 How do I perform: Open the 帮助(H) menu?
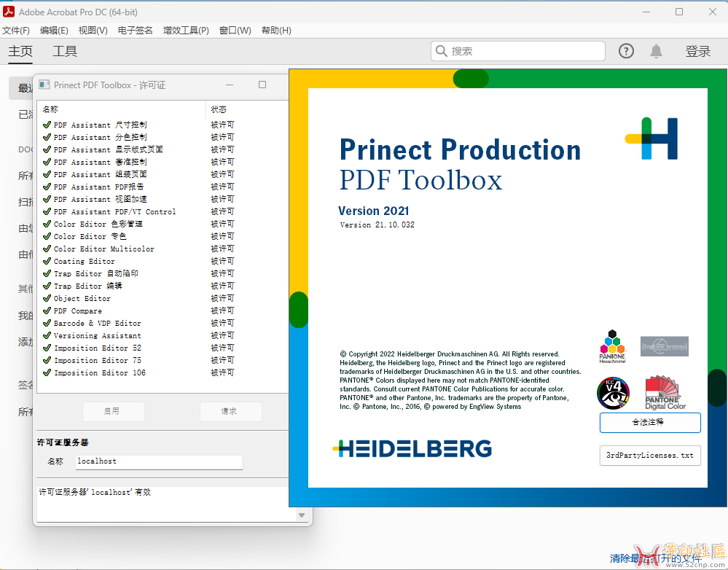tap(276, 30)
